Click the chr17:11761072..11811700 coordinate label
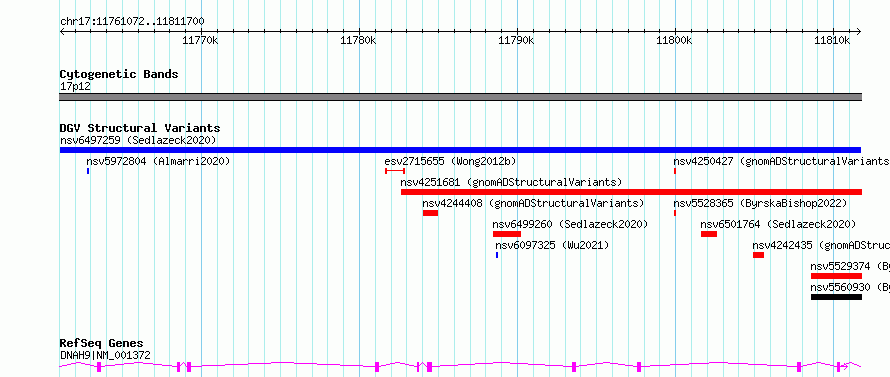 (132, 22)
